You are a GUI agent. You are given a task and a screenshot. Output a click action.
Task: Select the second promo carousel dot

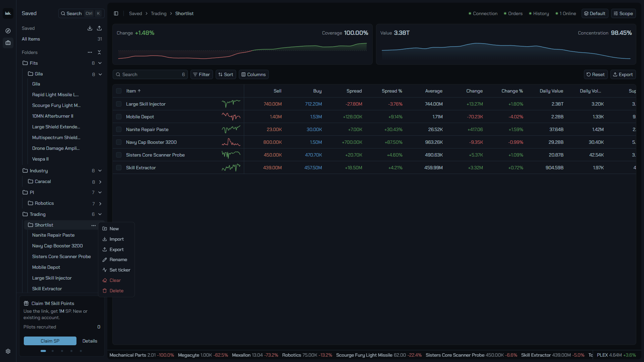click(53, 351)
